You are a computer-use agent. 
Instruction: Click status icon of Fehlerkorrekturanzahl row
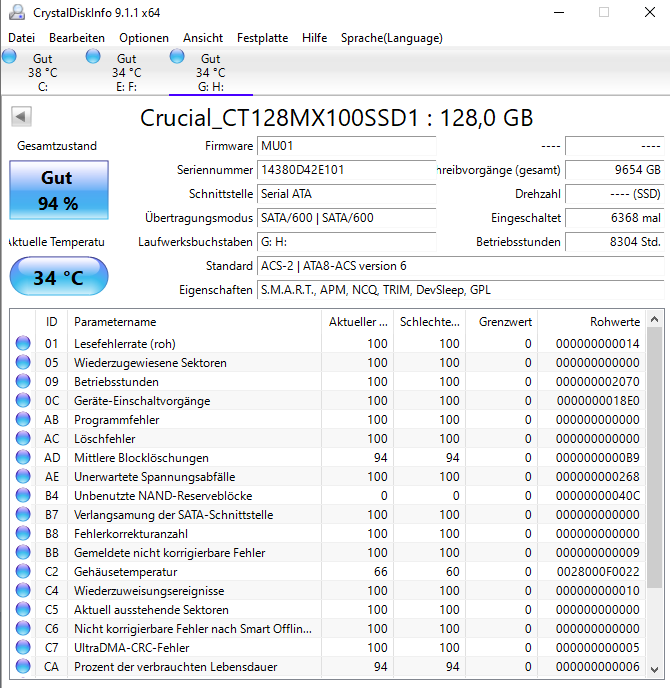point(23,533)
